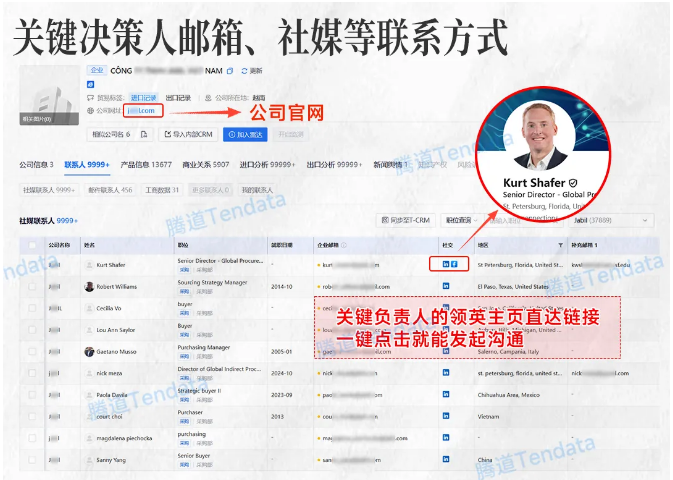Screen dimensions: 673x480
Task: Click the filter icon in 地区 column header
Action: [559, 244]
